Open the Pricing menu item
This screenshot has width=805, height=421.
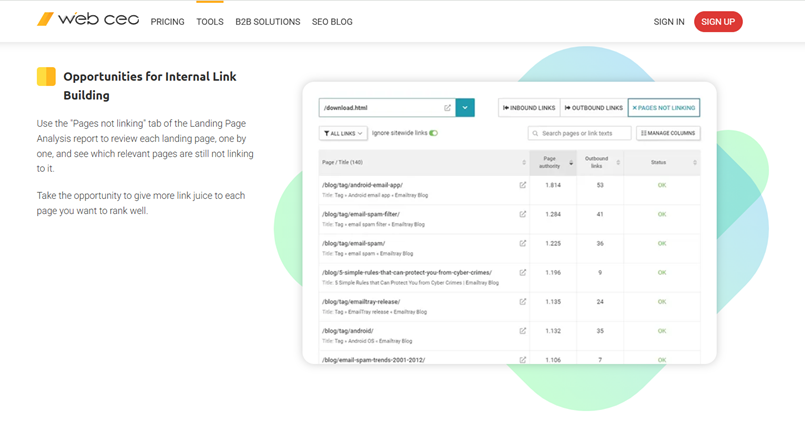[167, 21]
